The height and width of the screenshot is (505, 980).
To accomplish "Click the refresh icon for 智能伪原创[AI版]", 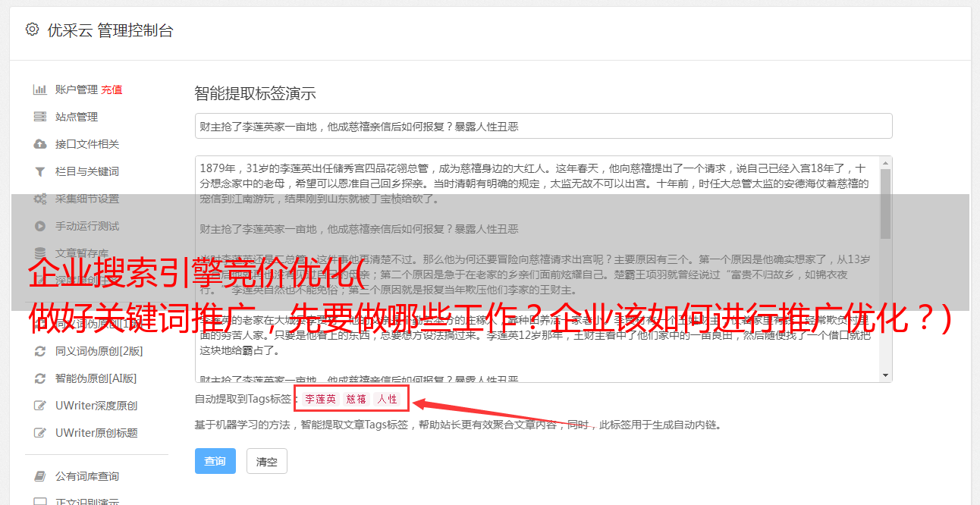I will point(40,378).
